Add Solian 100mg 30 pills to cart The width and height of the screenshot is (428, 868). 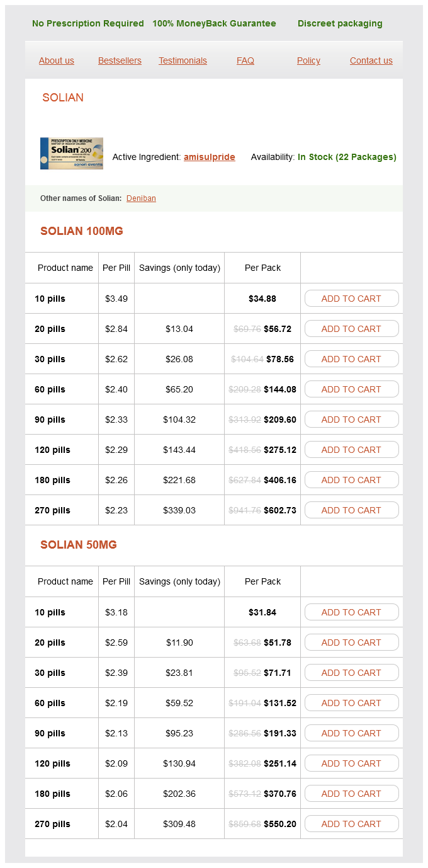(x=351, y=359)
